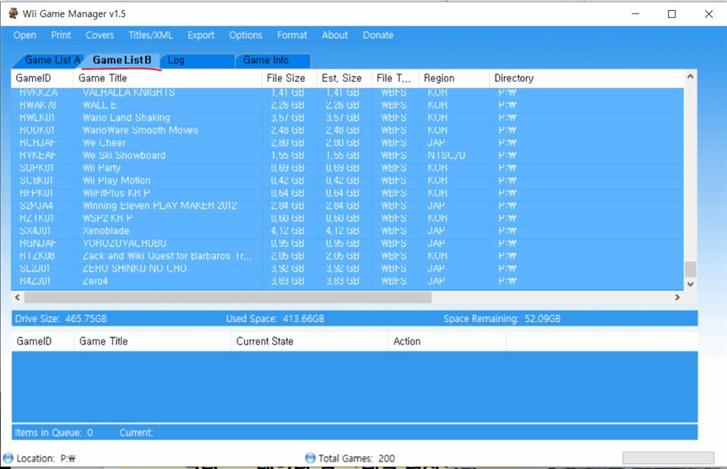
Task: Minimize the Wii Game Manager window
Action: [636, 14]
